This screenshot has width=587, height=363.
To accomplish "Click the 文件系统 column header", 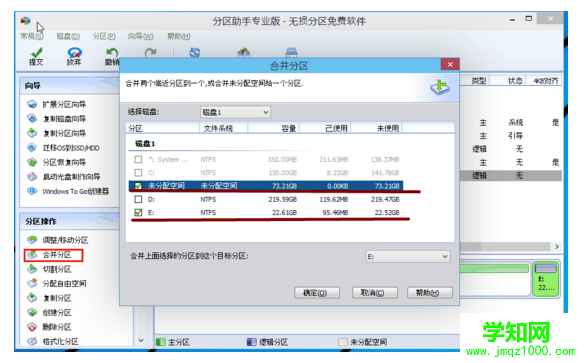I will tap(223, 129).
